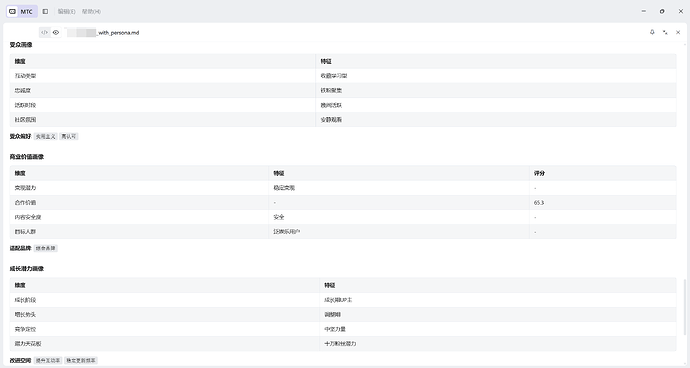Click the 提升互动率 tag
This screenshot has width=690, height=368.
tap(48, 361)
